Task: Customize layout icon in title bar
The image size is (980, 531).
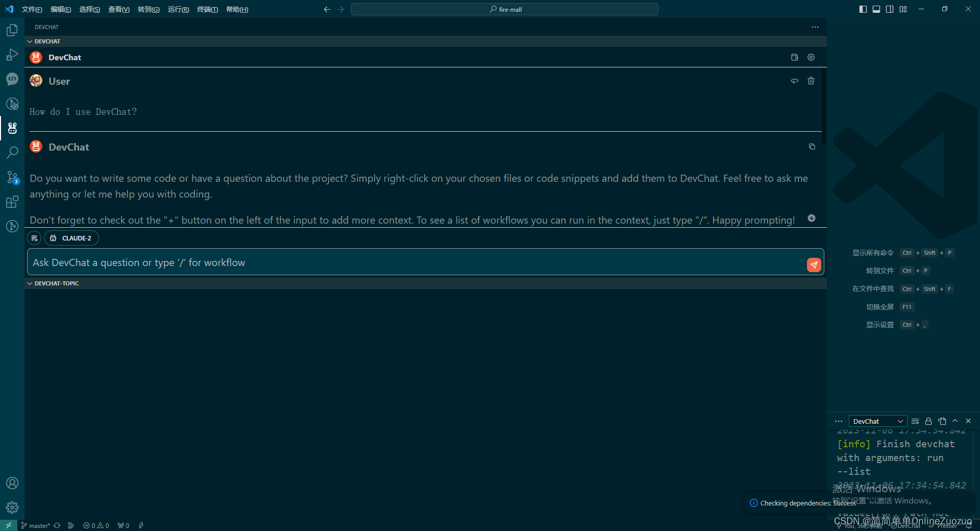Action: click(x=903, y=9)
